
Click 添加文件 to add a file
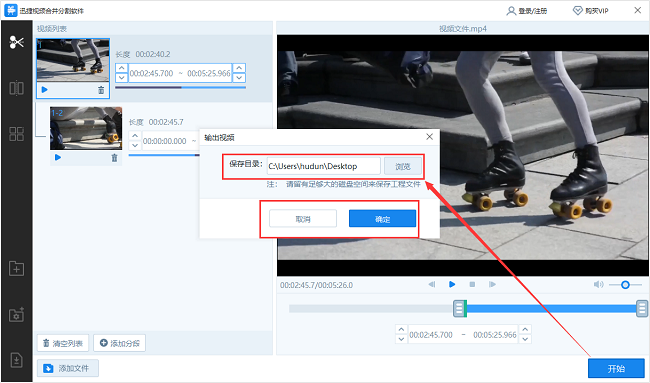click(x=68, y=368)
